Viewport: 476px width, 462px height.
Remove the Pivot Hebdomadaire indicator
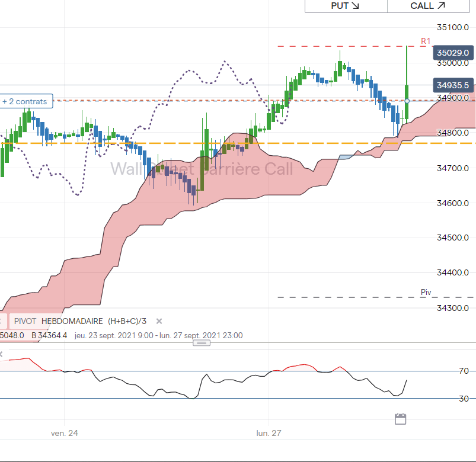pyautogui.click(x=159, y=321)
